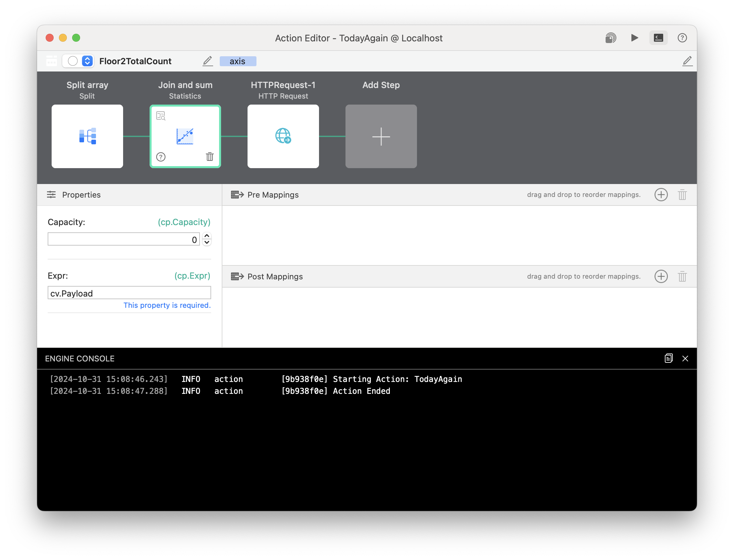
Task: Delete the selected Pre Mapping via trash
Action: (682, 195)
